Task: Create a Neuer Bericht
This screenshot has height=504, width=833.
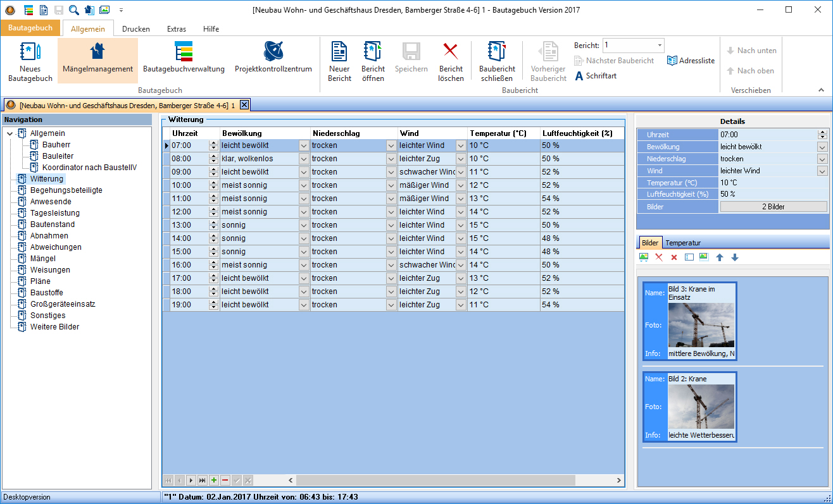Action: 340,61
